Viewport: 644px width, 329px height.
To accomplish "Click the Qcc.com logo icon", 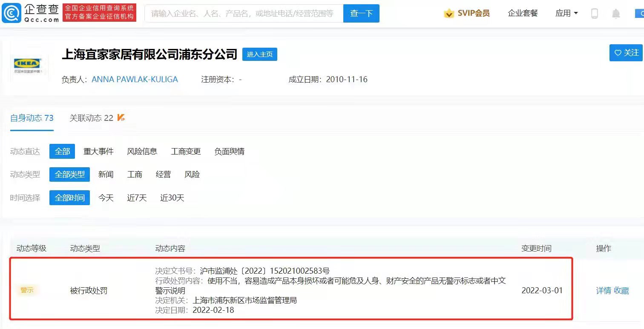I will click(12, 14).
